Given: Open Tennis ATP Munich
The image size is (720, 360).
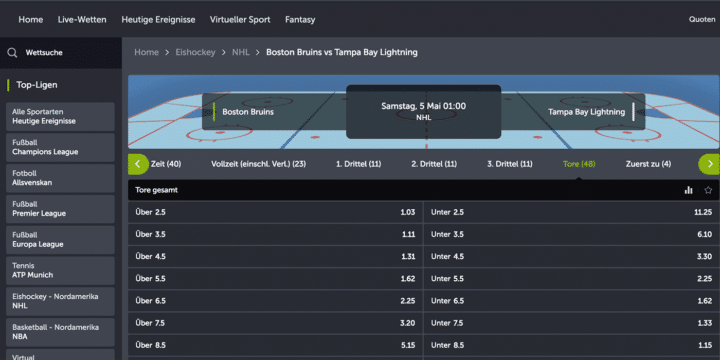Looking at the screenshot, I should pos(60,270).
